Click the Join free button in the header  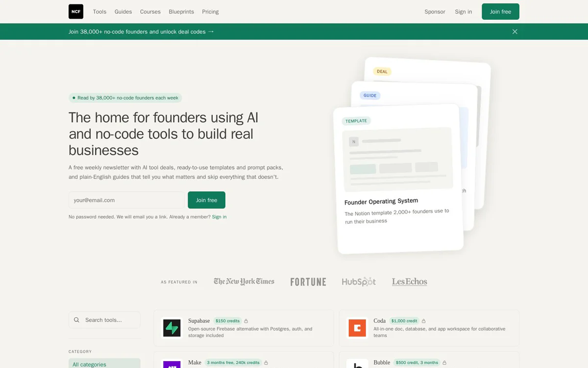(500, 12)
